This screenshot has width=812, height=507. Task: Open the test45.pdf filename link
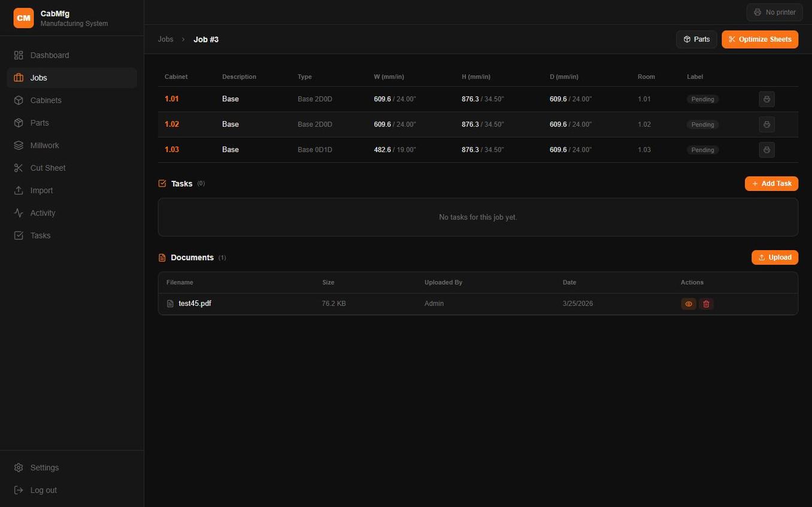pos(195,303)
